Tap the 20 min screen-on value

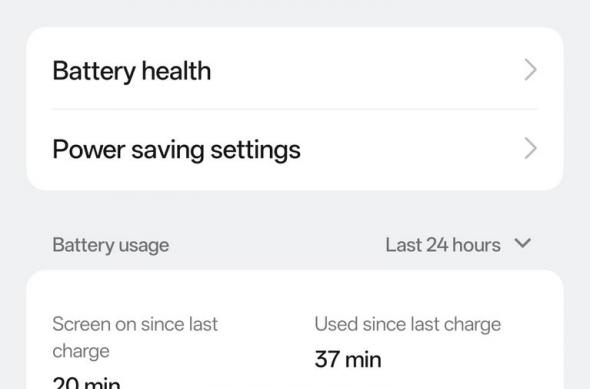[x=87, y=383]
